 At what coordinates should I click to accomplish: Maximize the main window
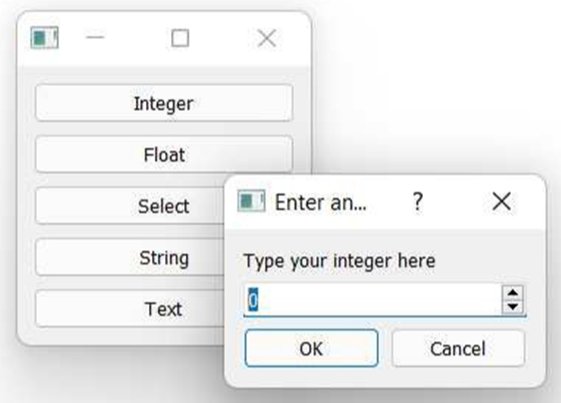[x=180, y=38]
